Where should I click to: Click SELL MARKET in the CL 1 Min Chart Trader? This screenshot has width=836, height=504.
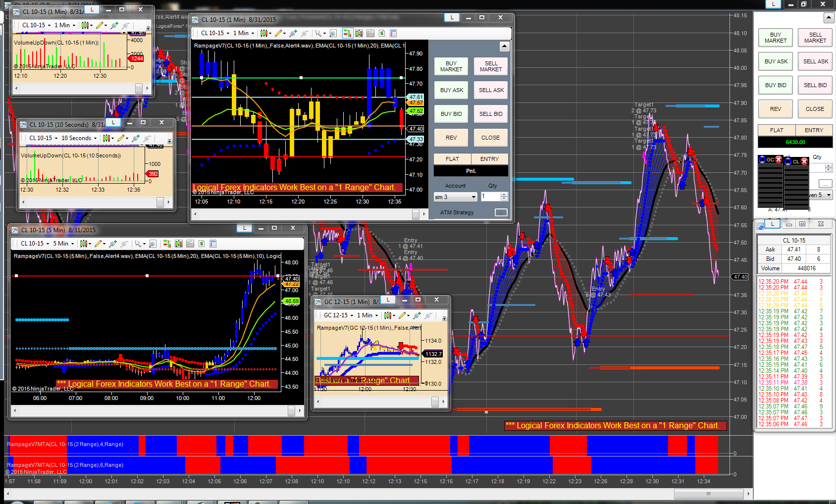click(491, 66)
